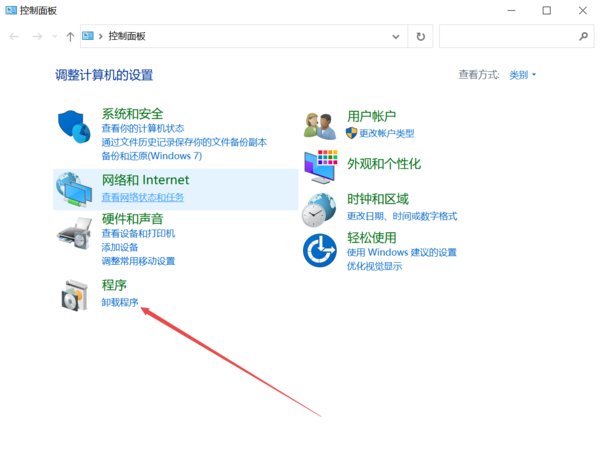Viewport: 600px width, 452px height.
Task: Click the 时钟和区域 clock icon
Action: [320, 208]
